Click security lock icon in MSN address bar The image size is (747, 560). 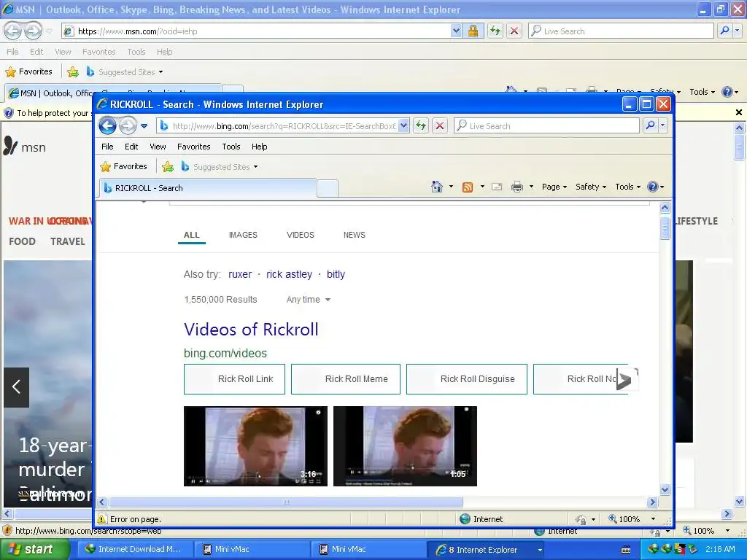[x=473, y=31]
